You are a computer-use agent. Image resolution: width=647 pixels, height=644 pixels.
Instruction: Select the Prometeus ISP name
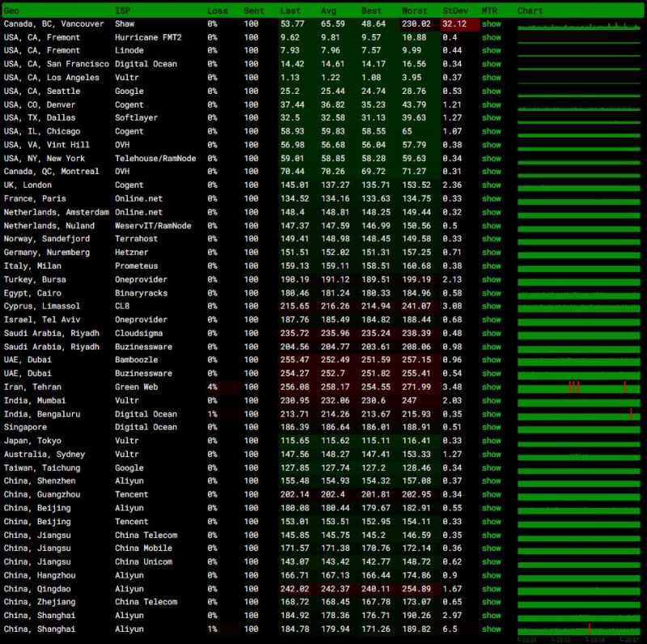coord(136,266)
